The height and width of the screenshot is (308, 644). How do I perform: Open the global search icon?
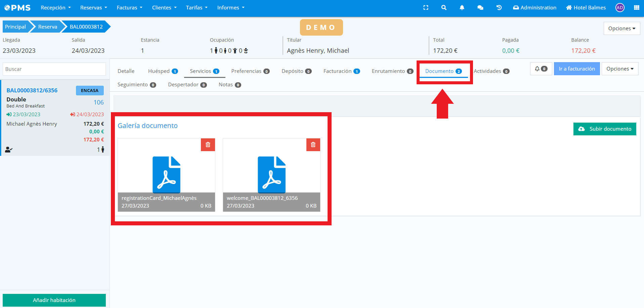pyautogui.click(x=443, y=7)
